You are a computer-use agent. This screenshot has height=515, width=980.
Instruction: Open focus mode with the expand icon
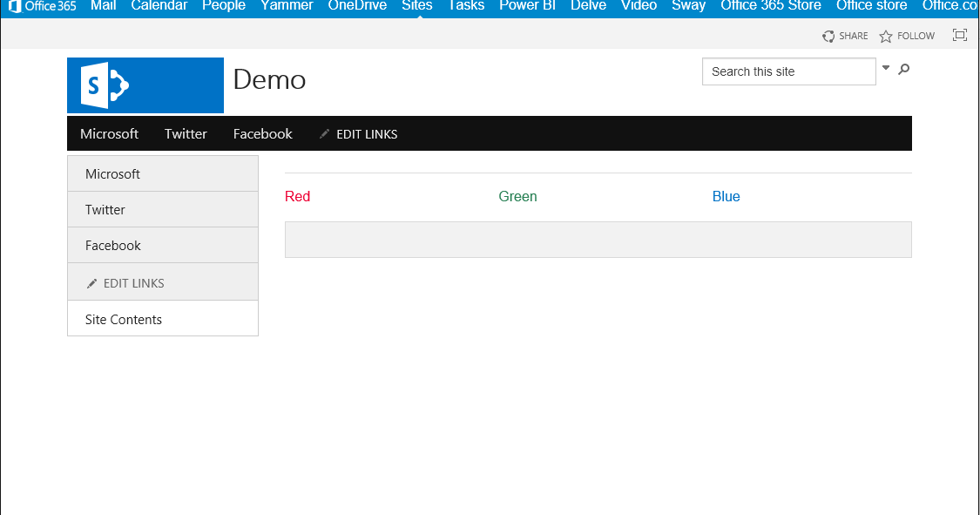[960, 35]
